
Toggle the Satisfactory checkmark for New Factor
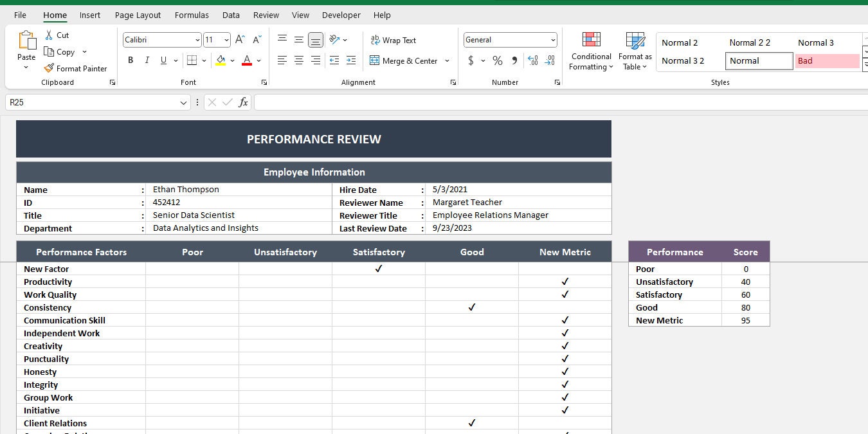[x=378, y=268]
